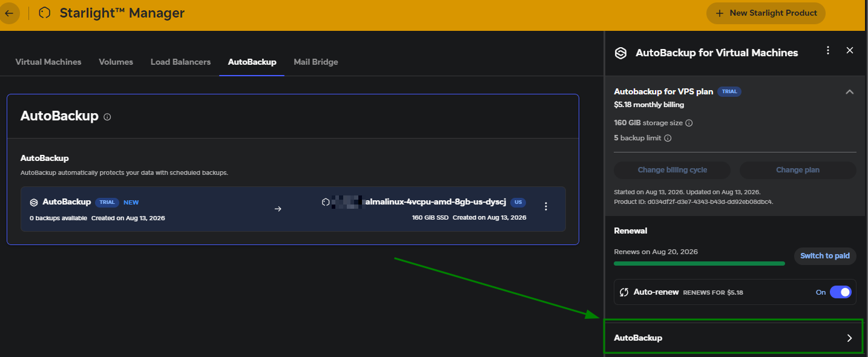Click the US region badge

click(x=518, y=202)
